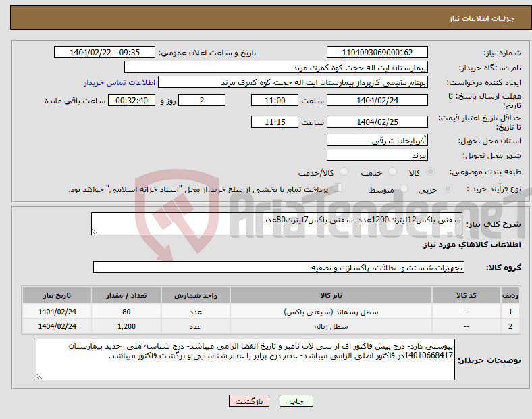Viewport: 532px width, 419px height.
Task: Click date cell 1404/02/24 in row 2
Action: 57,326
